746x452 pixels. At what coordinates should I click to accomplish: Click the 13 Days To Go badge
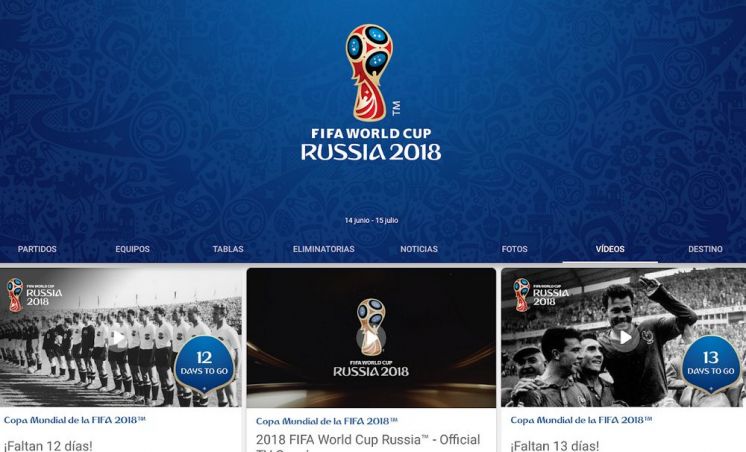click(x=711, y=364)
